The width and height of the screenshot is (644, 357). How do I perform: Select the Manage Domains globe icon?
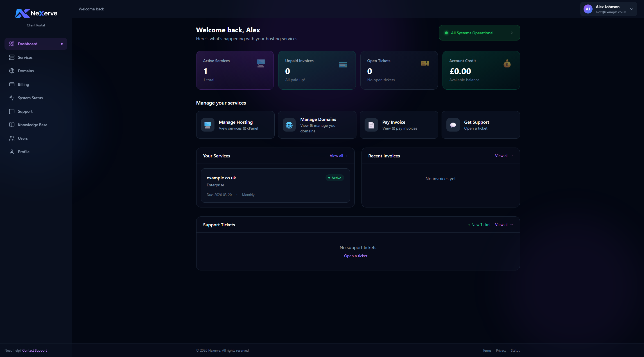pos(289,125)
